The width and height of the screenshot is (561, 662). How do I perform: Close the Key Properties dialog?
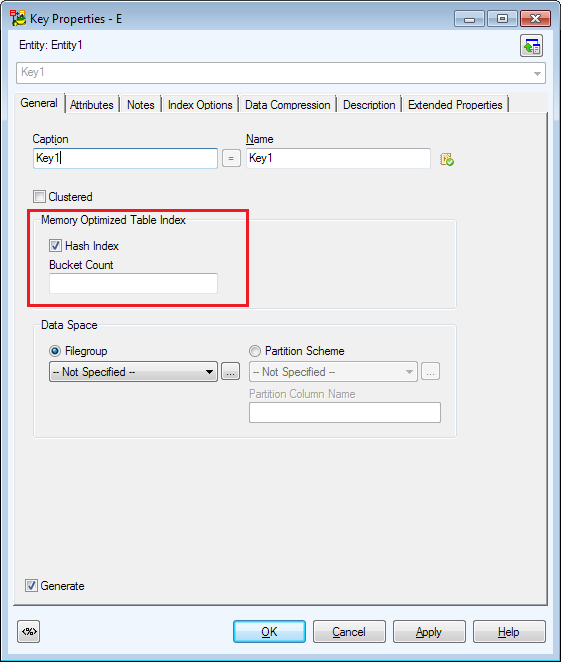point(535,19)
